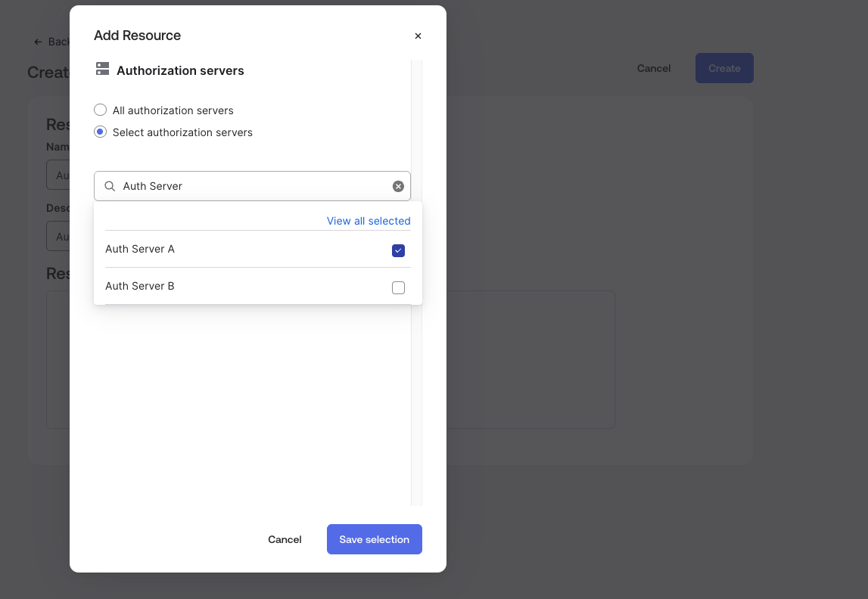Screen dimensions: 868x599
Task: Click the Save selection button
Action: point(374,539)
